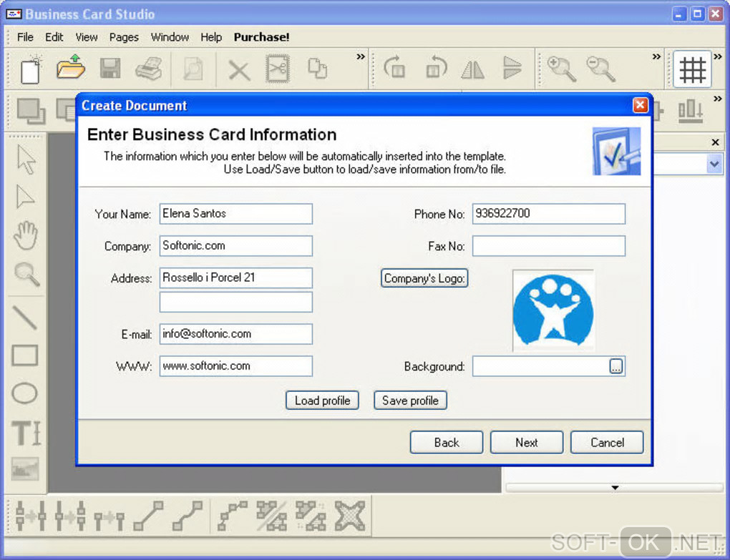The image size is (730, 560).
Task: Select the magnifier zoom tool in sidebar
Action: point(26,274)
